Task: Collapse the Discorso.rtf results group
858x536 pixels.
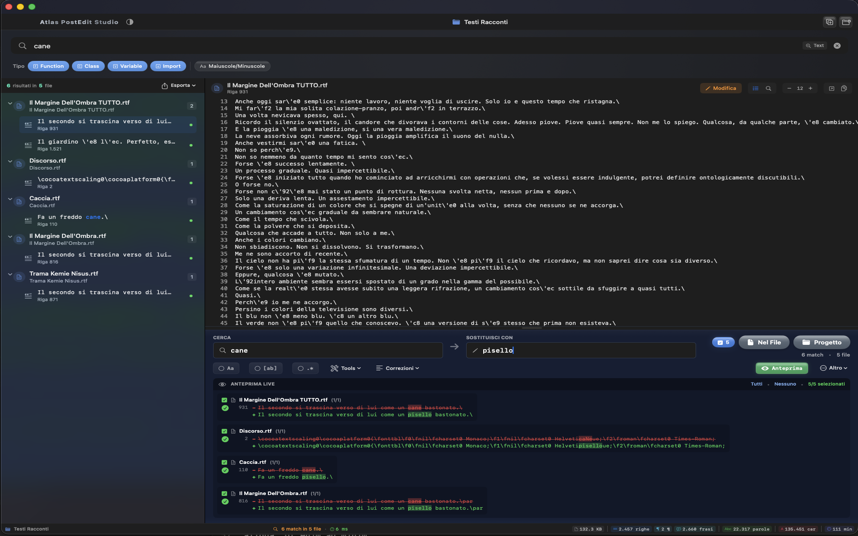Action: pos(10,161)
